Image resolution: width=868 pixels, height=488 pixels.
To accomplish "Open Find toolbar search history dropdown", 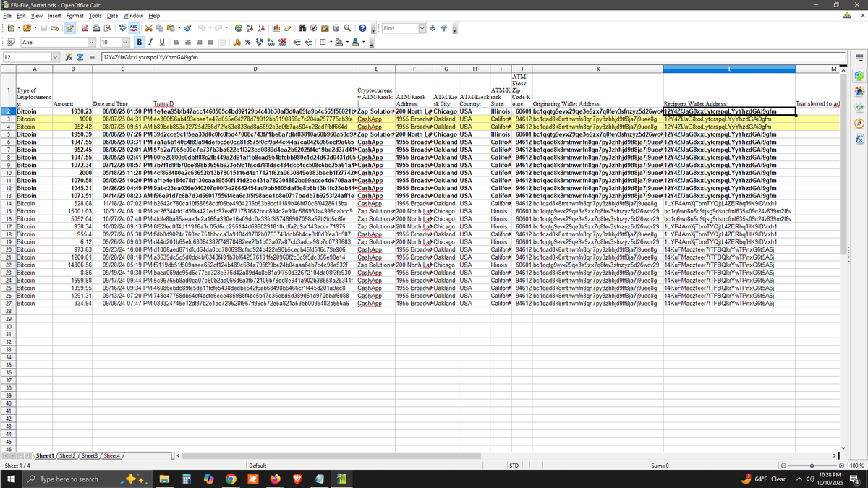I will click(x=422, y=28).
